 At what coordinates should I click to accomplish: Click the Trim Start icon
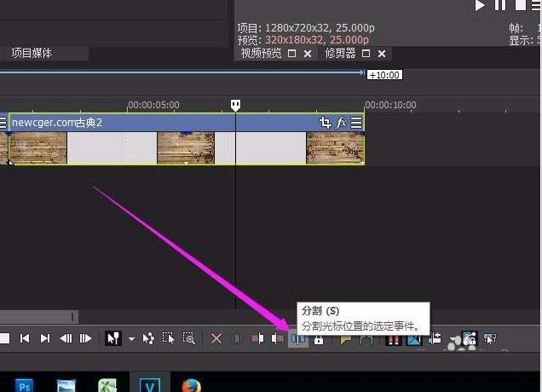[257, 338]
